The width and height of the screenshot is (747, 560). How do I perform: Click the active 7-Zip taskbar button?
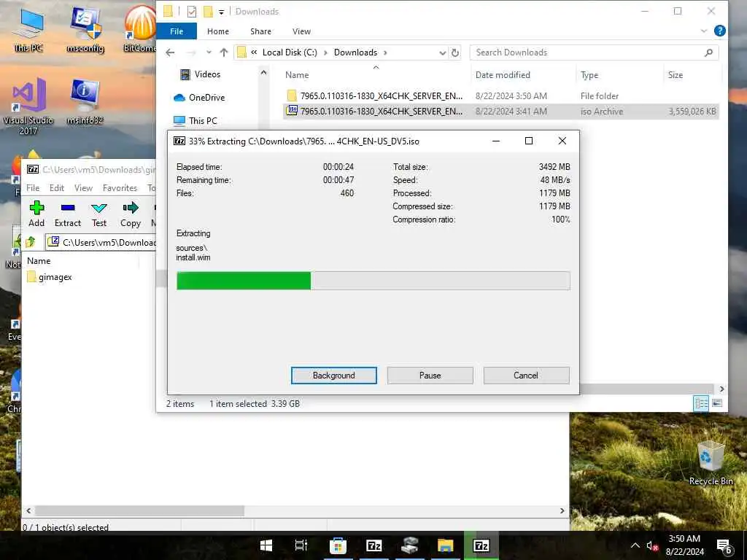click(481, 545)
